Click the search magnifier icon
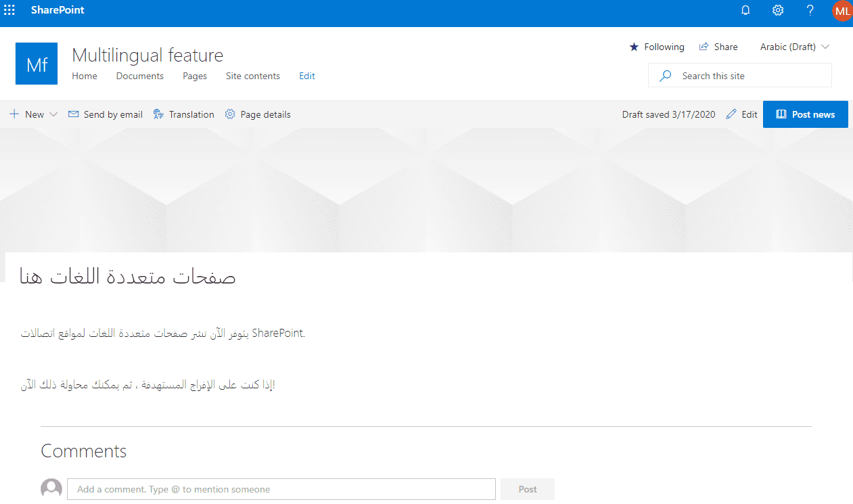853x504 pixels. (x=665, y=76)
